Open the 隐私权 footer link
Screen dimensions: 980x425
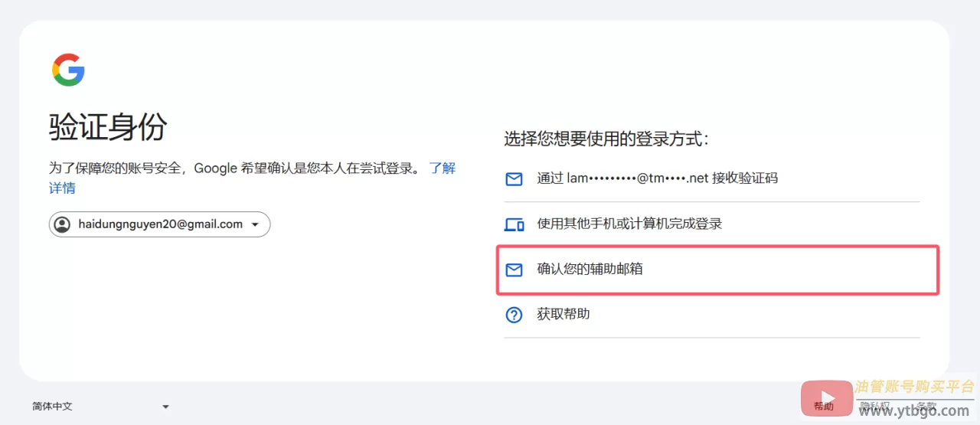(874, 407)
